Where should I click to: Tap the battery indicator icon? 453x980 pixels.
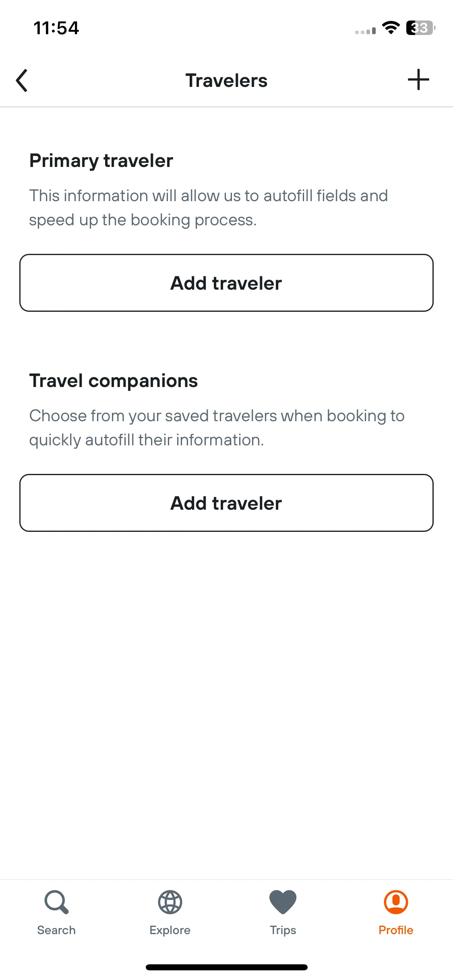421,28
